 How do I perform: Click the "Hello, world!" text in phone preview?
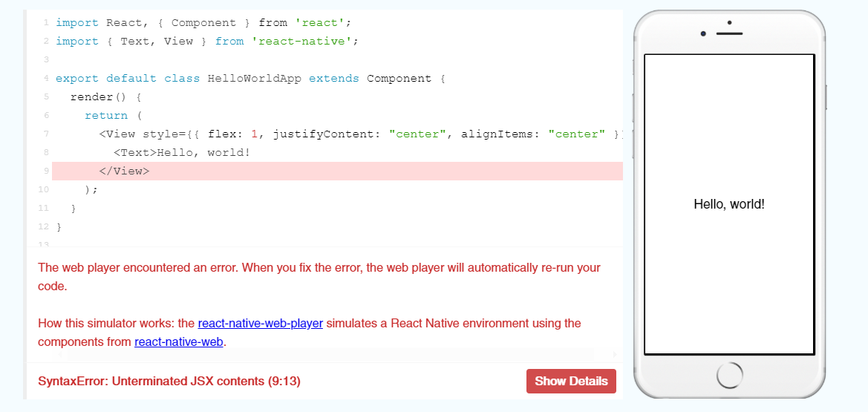click(x=728, y=204)
